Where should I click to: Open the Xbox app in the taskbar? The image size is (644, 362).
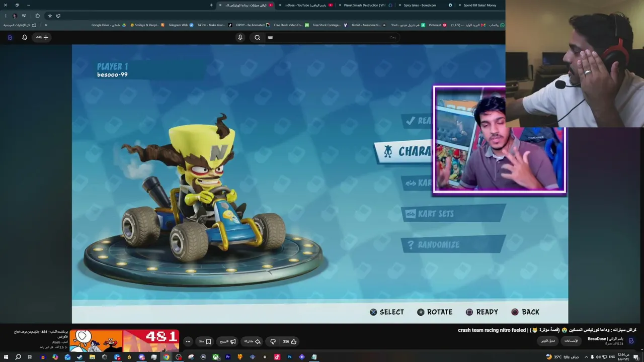pos(215,357)
